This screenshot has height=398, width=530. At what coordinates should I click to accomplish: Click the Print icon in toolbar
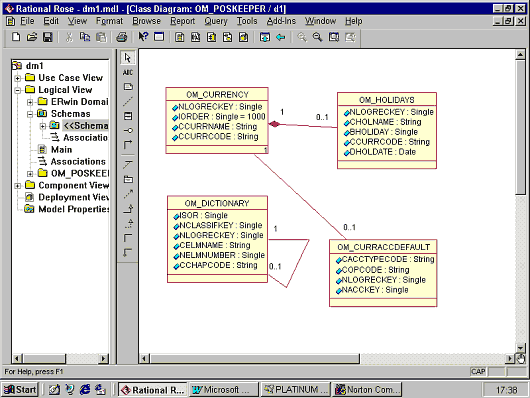point(121,37)
